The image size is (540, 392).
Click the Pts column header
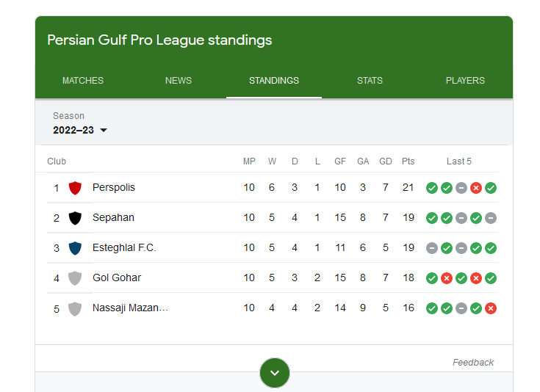point(408,161)
